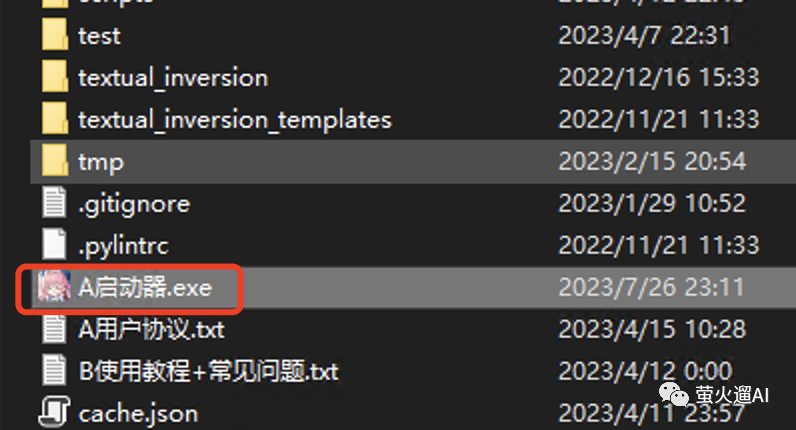Select the cache.json file name
The image size is (796, 430).
[x=138, y=414]
